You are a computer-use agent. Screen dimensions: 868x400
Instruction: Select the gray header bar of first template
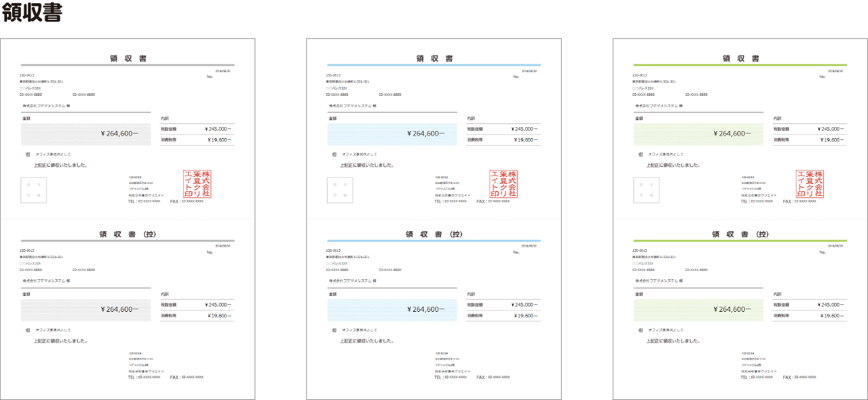pos(128,65)
